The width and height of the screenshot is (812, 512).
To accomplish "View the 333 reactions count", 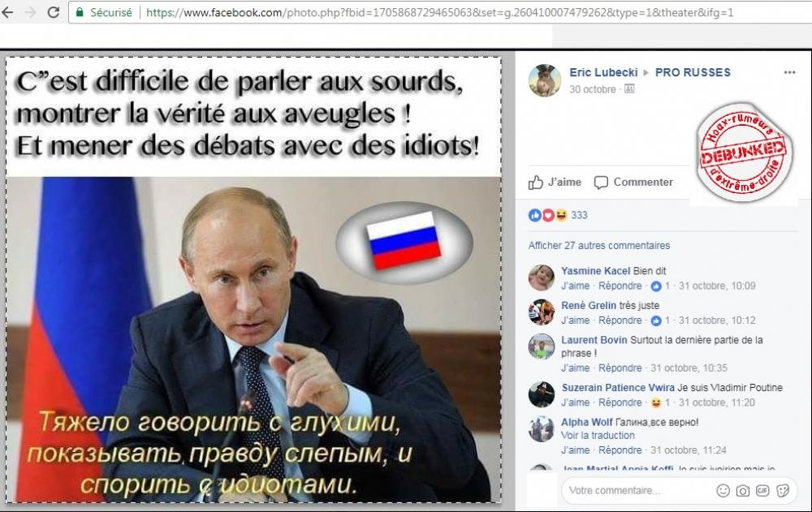I will click(579, 215).
